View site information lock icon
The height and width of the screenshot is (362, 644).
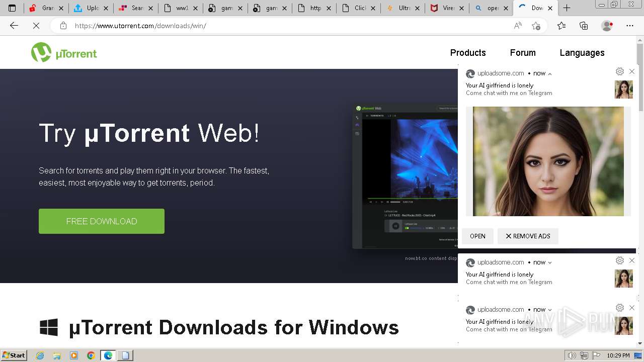coord(63,26)
